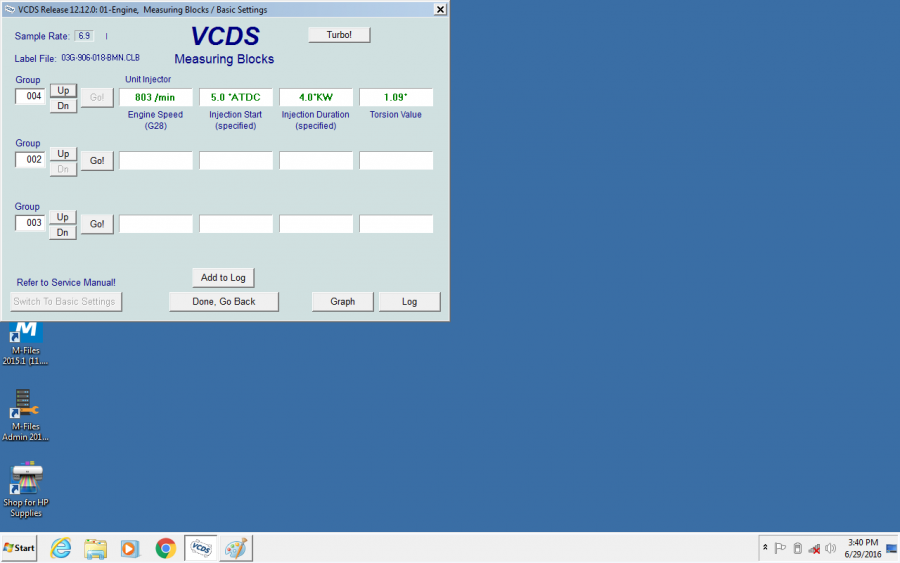
Task: Select the VCDS taskbar icon
Action: [201, 548]
